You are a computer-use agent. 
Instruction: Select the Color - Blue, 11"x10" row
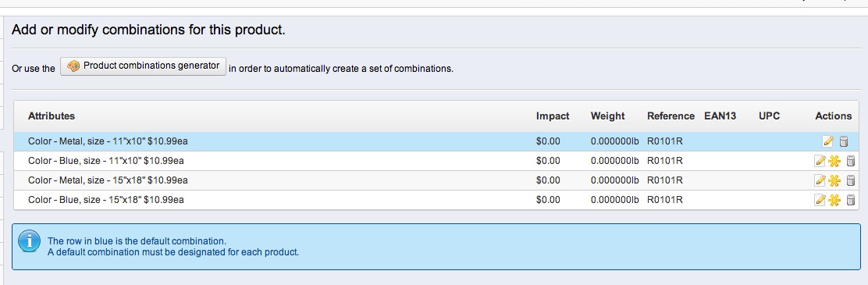[436, 161]
